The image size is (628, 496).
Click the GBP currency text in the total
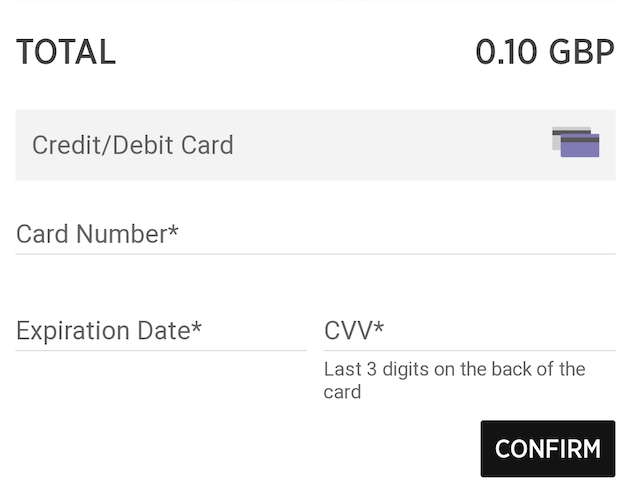point(582,52)
